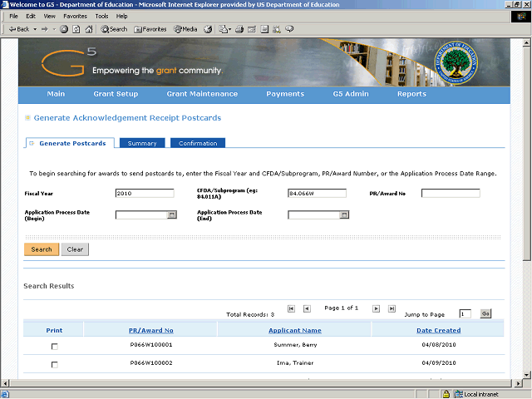Image resolution: width=532 pixels, height=399 pixels.
Task: Click the History toolbar icon
Action: coord(208,30)
